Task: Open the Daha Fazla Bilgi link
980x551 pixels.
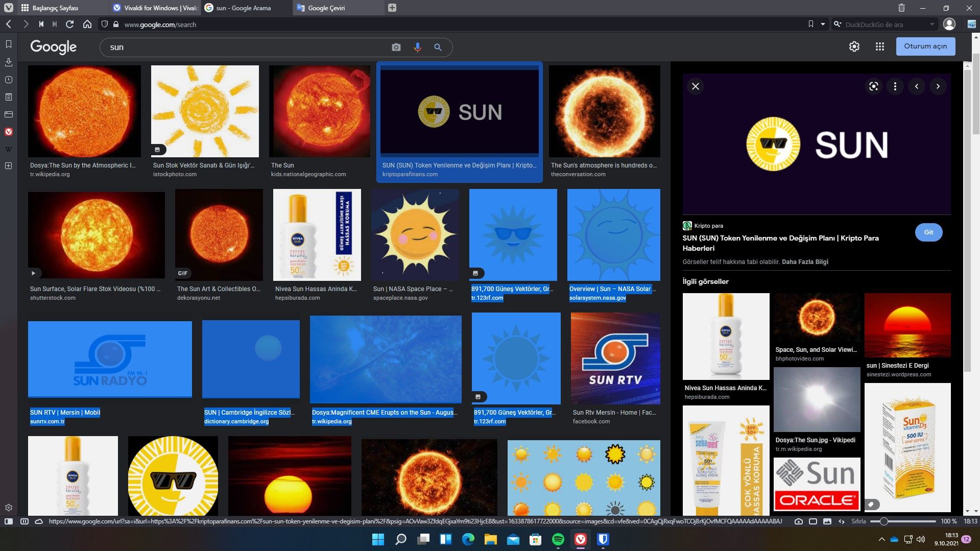Action: pyautogui.click(x=805, y=262)
